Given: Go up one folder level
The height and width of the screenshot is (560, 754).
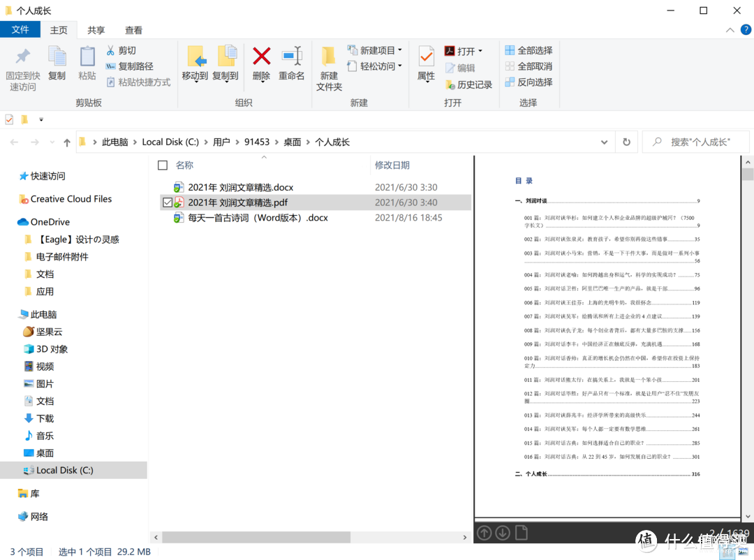Looking at the screenshot, I should point(67,142).
